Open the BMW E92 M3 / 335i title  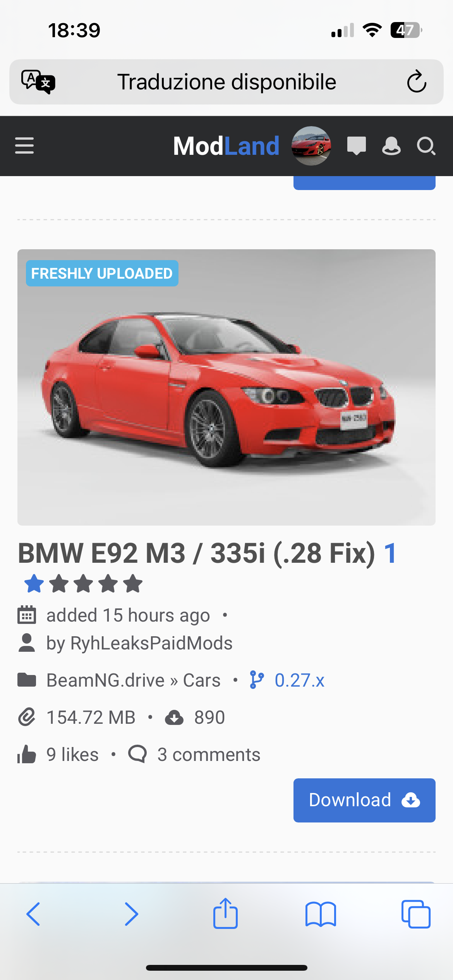197,553
